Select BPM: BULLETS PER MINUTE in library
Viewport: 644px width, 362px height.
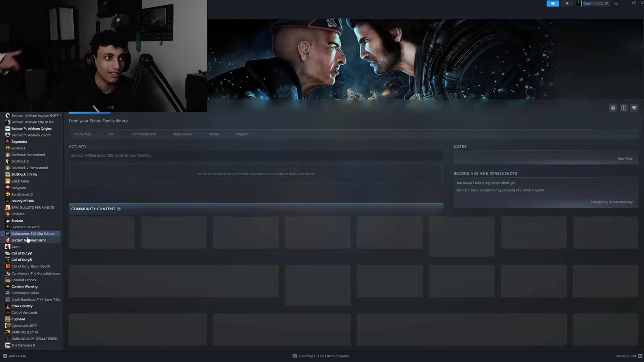(32, 208)
